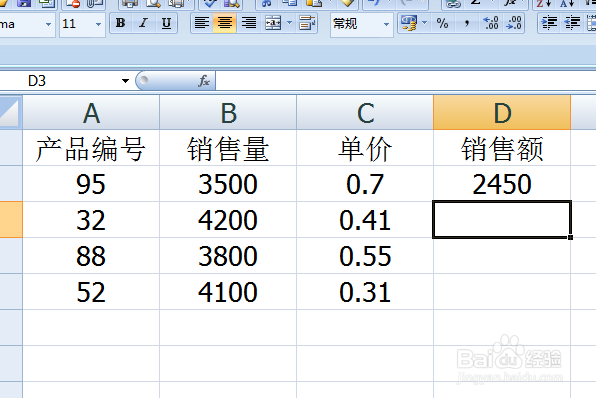Toggle underline formatting
596x398 pixels.
(x=166, y=24)
